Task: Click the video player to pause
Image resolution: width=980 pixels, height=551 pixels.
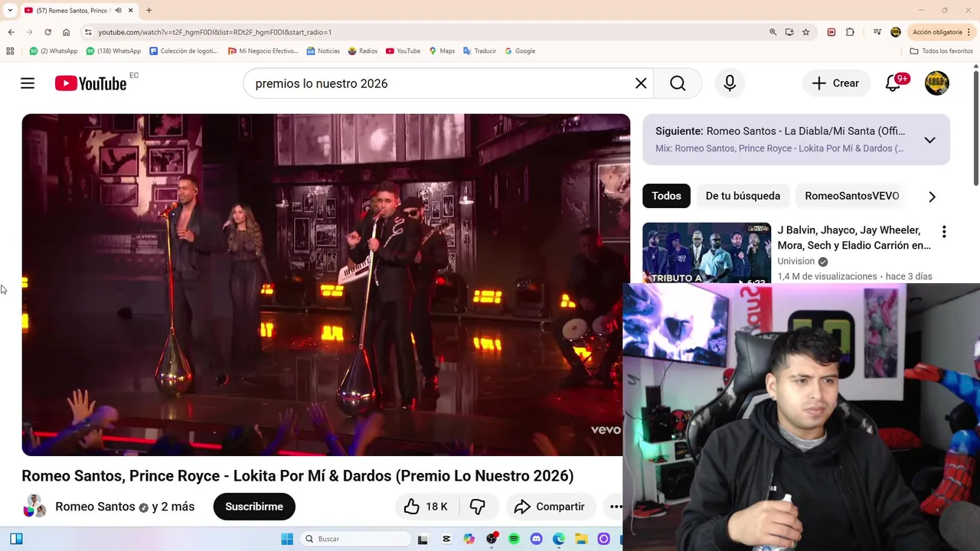Action: [x=325, y=285]
